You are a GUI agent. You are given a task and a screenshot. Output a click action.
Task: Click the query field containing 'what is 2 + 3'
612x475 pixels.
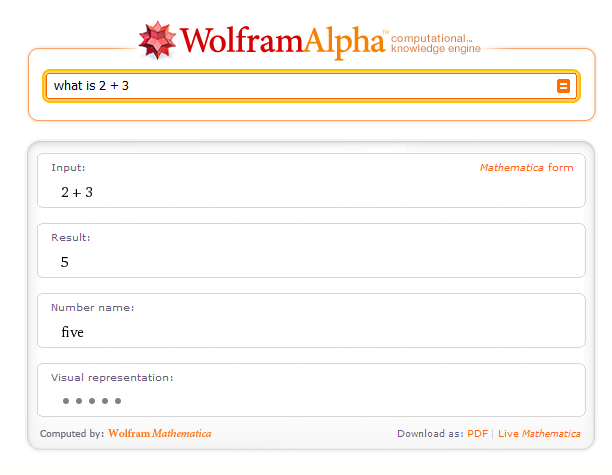[x=311, y=86]
